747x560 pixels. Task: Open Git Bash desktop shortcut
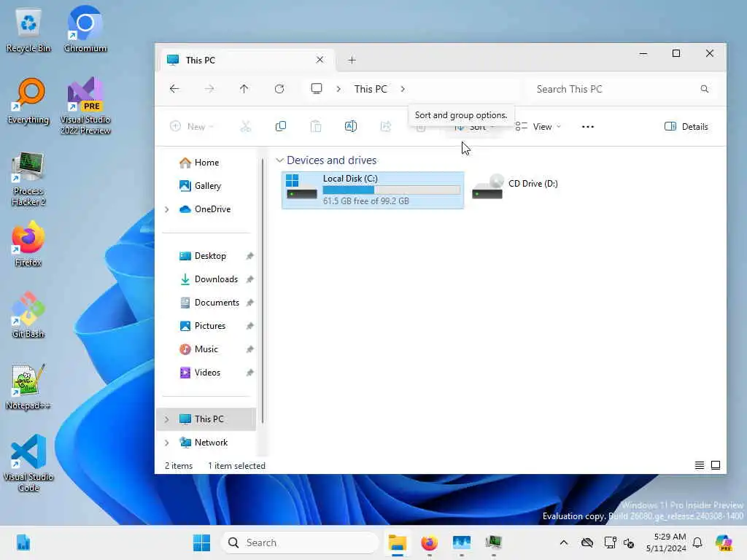tap(28, 315)
